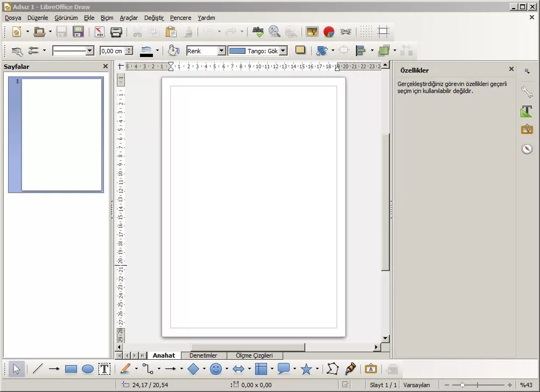
Task: Click the Open folder icon
Action: [x=39, y=32]
